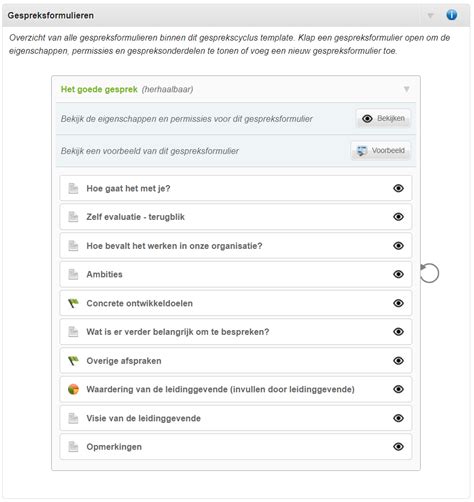Select the 'Concrete ontwikkeldoelen' list item
Screen dimensions: 474x502
[x=236, y=303]
